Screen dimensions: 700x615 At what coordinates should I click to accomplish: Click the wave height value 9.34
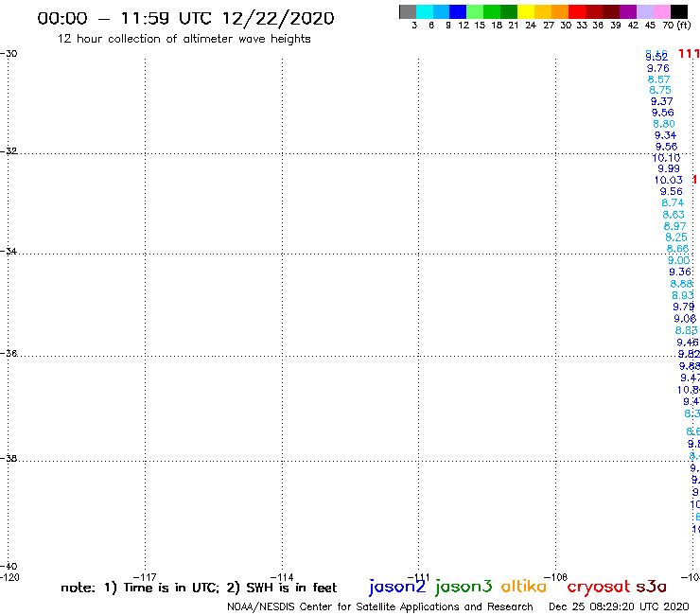665,135
